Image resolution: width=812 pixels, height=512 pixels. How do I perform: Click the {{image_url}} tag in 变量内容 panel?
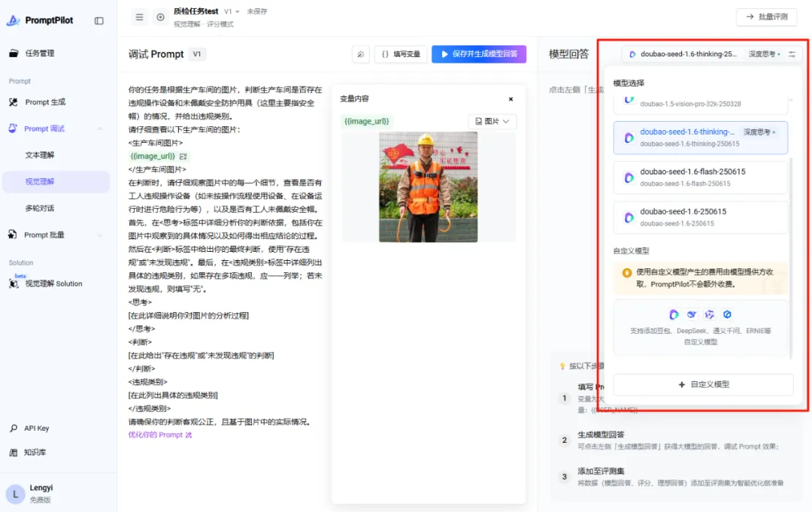pos(367,121)
